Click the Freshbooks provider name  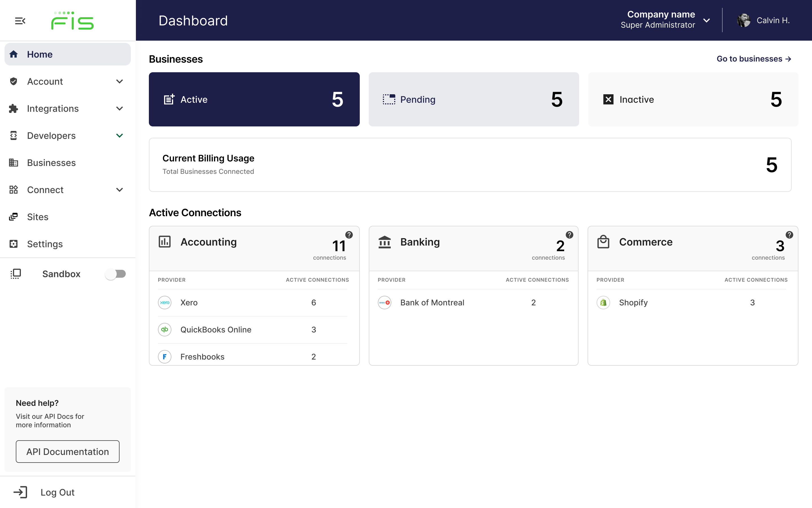tap(202, 356)
